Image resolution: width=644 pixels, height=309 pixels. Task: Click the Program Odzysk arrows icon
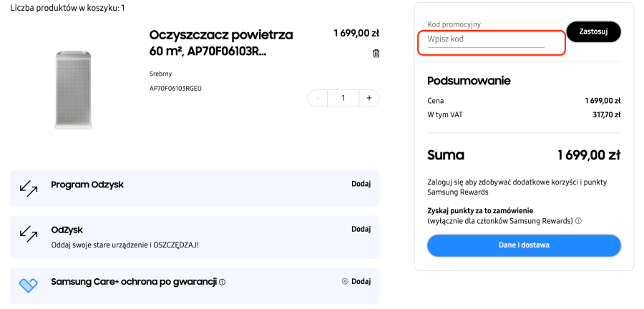(29, 188)
